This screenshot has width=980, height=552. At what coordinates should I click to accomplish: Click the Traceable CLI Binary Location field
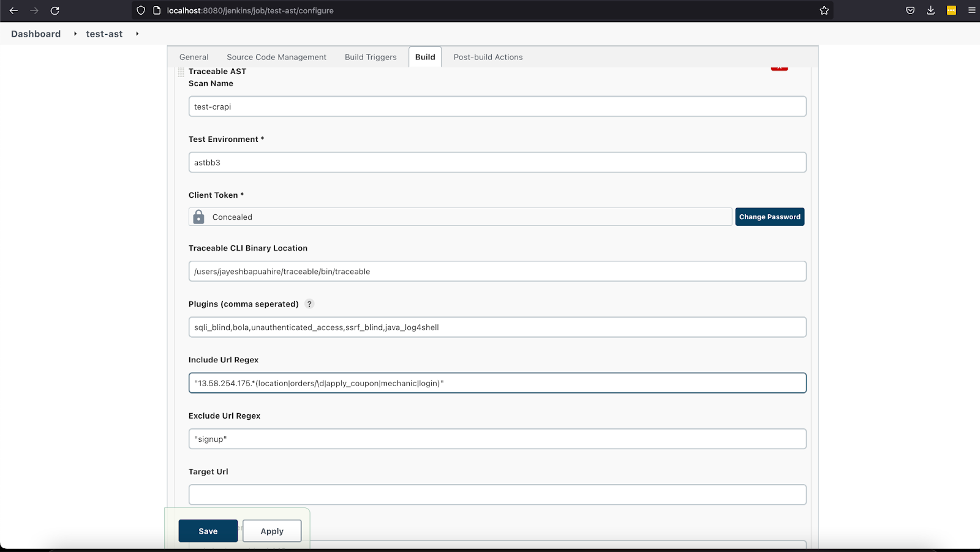(x=497, y=271)
